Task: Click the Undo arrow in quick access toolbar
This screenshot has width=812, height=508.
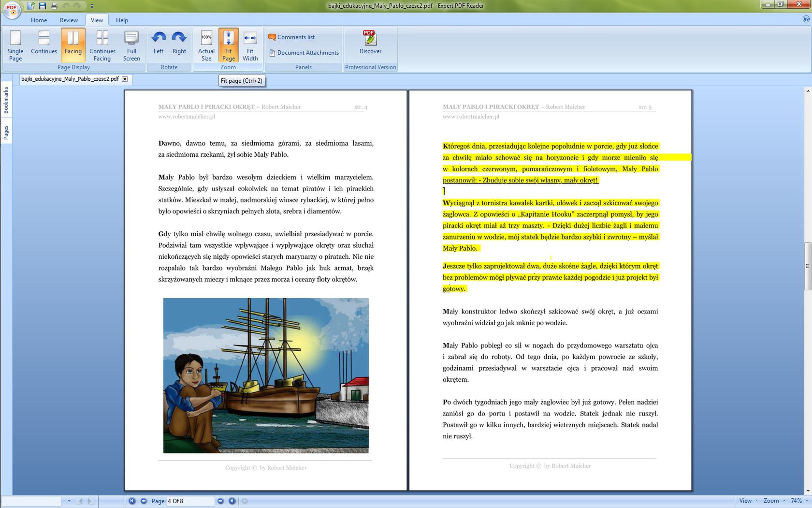Action: tap(66, 6)
